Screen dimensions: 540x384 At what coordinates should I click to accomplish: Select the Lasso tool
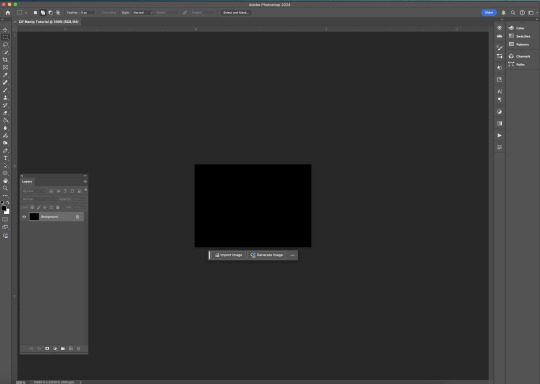point(5,45)
